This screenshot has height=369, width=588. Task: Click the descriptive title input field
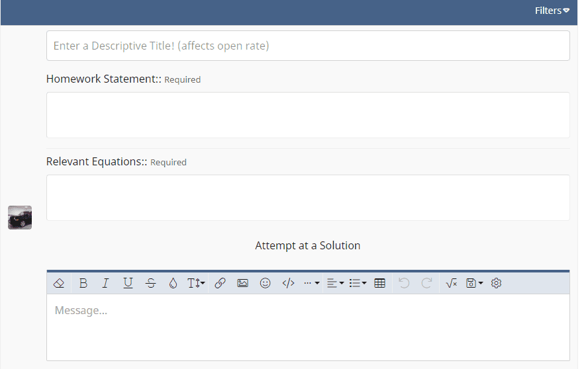(x=308, y=46)
